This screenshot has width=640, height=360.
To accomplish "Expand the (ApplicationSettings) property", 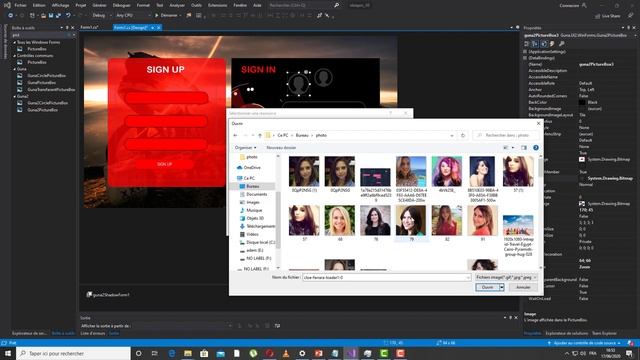I will coord(525,52).
